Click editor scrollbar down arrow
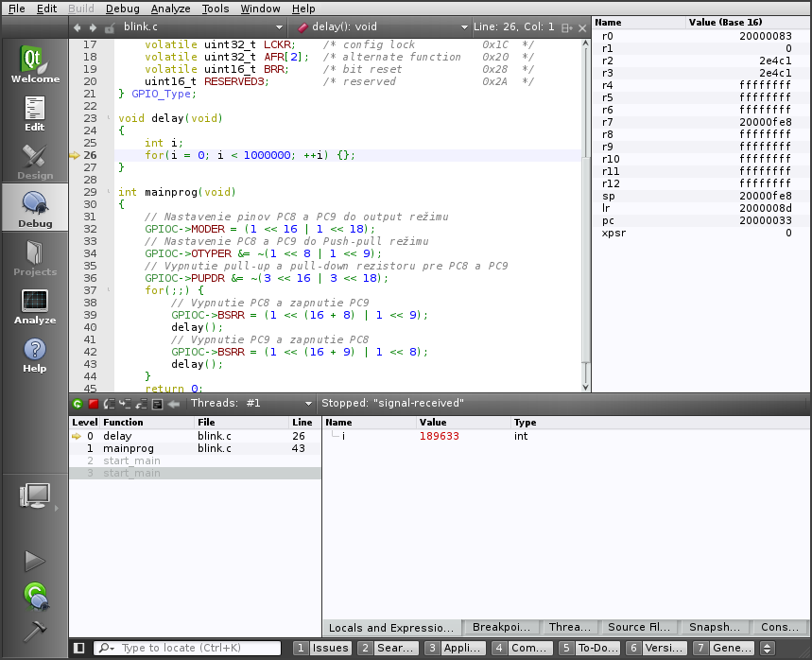Viewport: 812px width, 660px height. click(x=586, y=387)
